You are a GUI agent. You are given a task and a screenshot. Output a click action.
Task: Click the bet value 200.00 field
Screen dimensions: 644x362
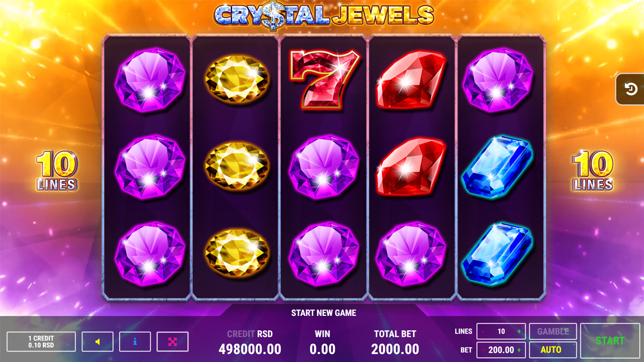pos(501,350)
